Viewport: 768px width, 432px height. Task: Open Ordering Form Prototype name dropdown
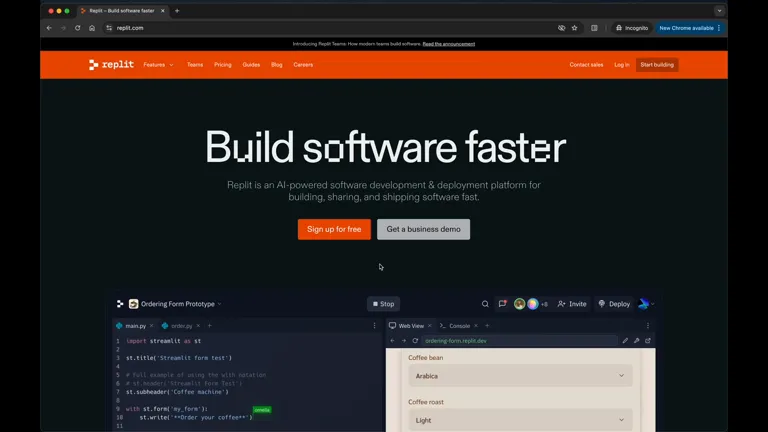(x=219, y=304)
